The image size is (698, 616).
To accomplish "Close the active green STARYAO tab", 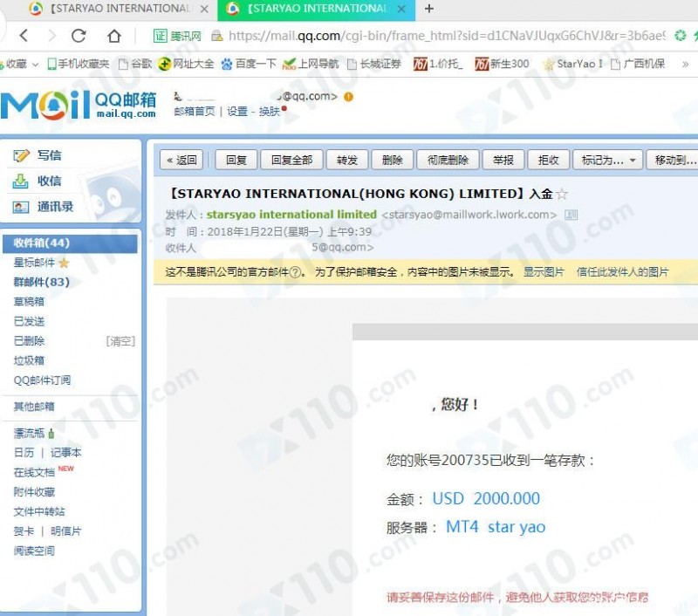I will coord(401,9).
